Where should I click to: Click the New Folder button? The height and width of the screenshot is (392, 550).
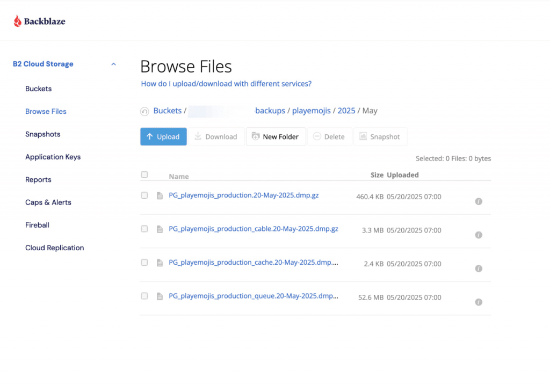tap(276, 137)
